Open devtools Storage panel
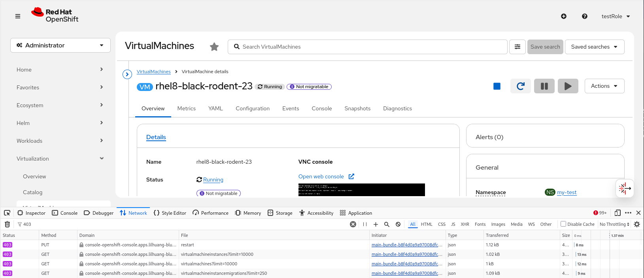644x278 pixels. (x=280, y=213)
